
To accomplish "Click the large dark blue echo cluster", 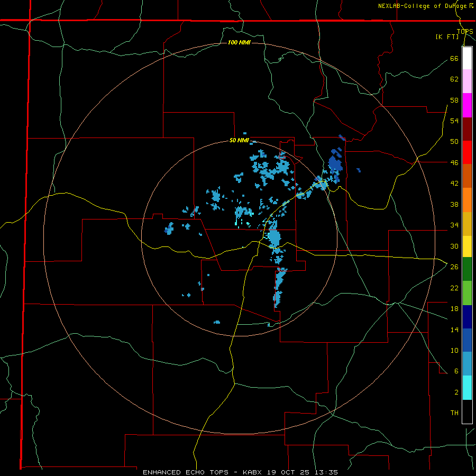I will pyautogui.click(x=335, y=164).
